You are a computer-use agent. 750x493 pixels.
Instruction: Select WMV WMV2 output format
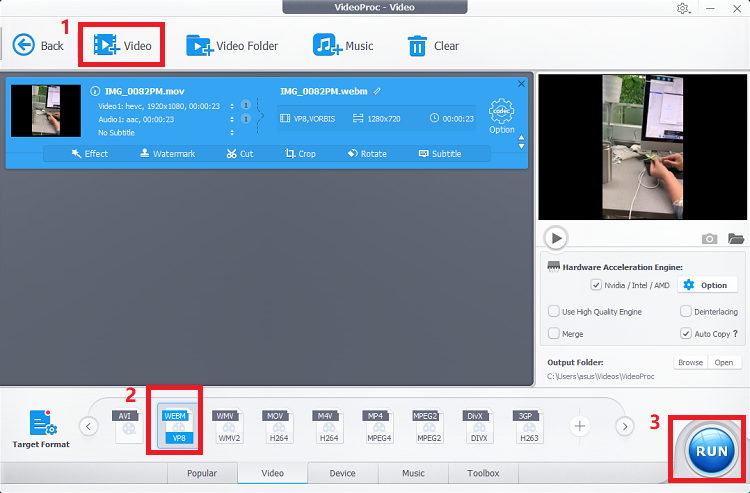[x=228, y=426]
